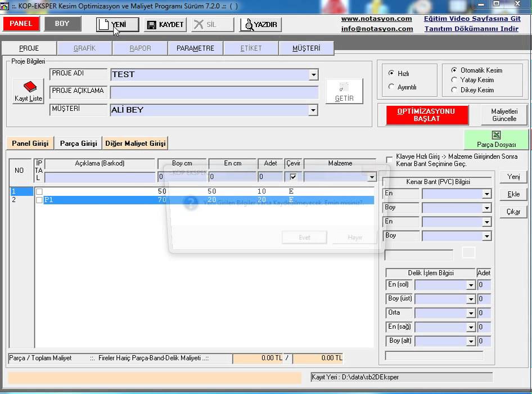The image size is (532, 394).
Task: Click the Çıkar button
Action: 513,212
